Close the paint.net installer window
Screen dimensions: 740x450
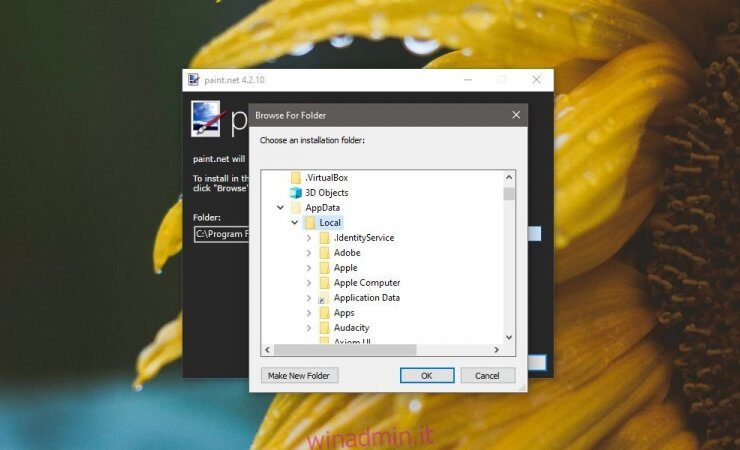pyautogui.click(x=536, y=80)
